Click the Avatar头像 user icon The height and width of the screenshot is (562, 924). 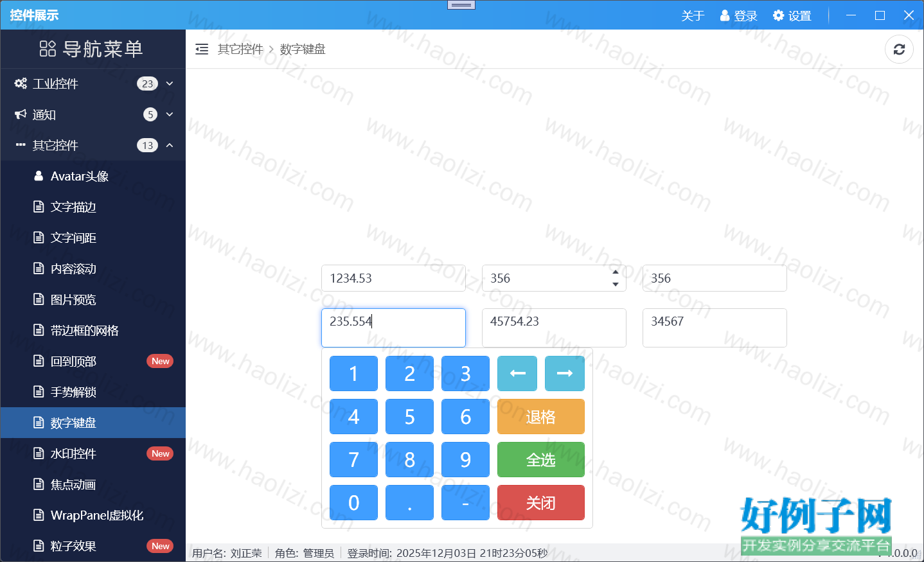(39, 176)
